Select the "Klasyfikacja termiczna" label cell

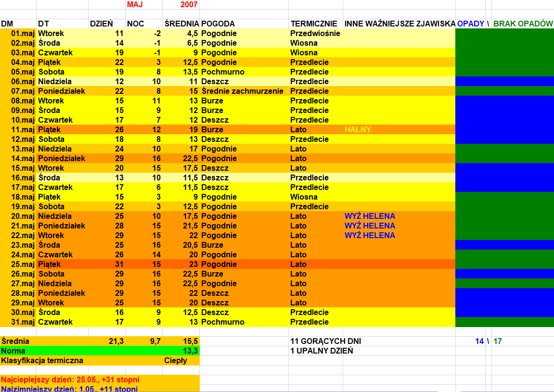coord(42,360)
